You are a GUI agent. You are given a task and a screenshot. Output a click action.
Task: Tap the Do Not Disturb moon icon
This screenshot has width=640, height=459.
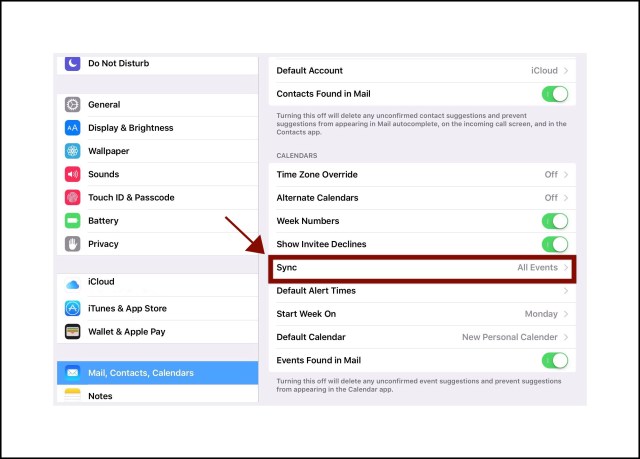[x=73, y=63]
